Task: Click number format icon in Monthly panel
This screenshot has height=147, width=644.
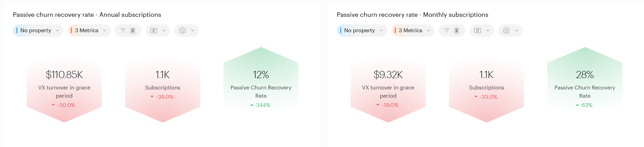Action: point(478,30)
